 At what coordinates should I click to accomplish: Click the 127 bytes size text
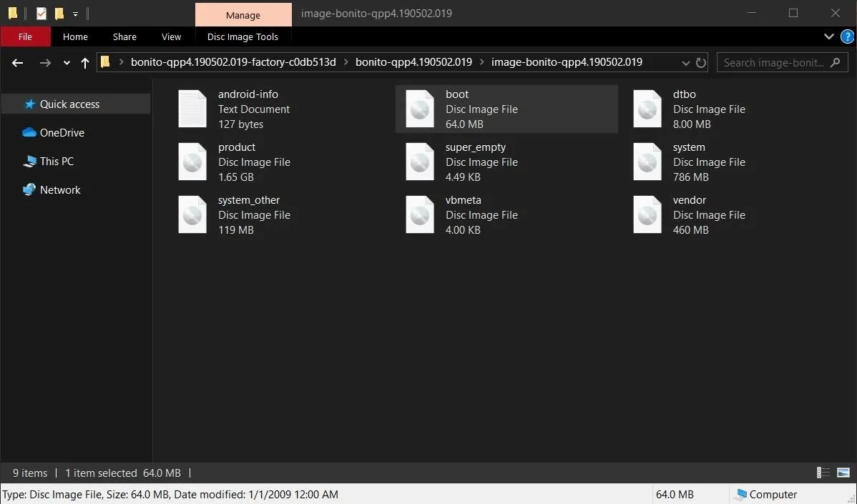[x=240, y=124]
